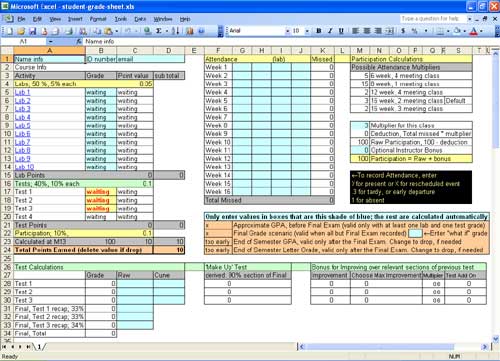Click the Borders icon in formatting toolbar
Image resolution: width=500 pixels, height=361 pixels.
[440, 31]
